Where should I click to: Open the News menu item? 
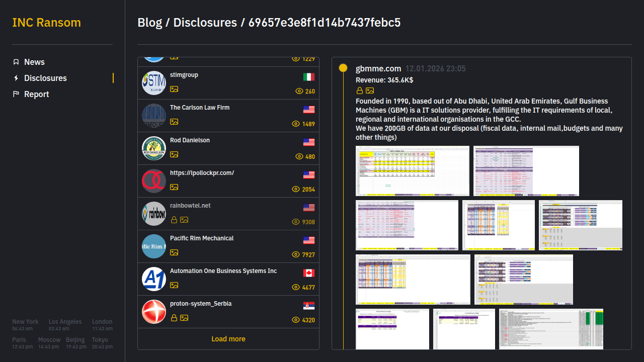tap(34, 62)
